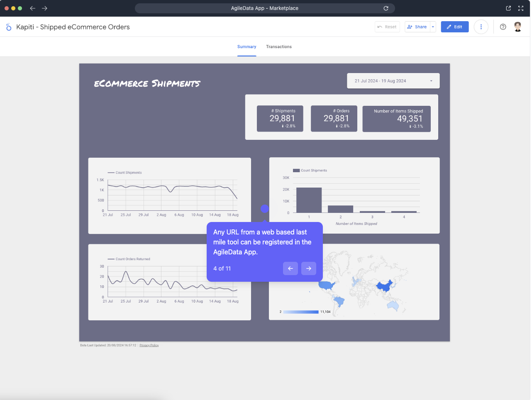Open the report in a new window icon

click(x=508, y=8)
